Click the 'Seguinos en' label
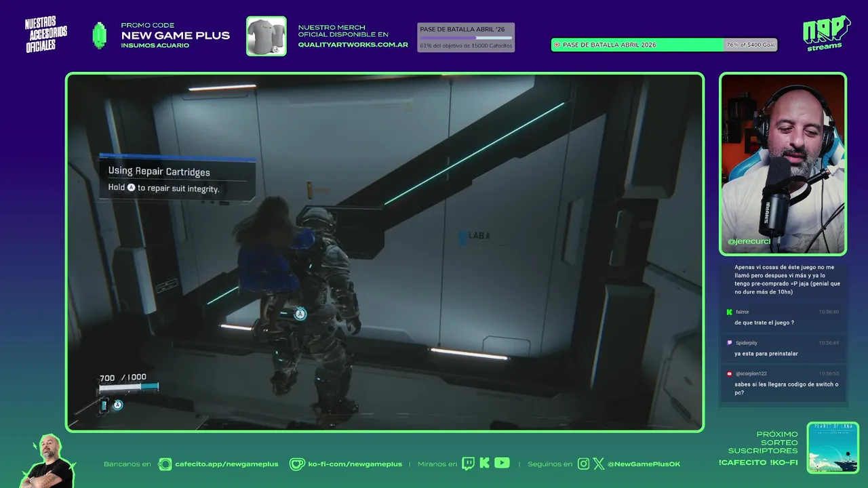Image resolution: width=868 pixels, height=488 pixels. point(550,464)
